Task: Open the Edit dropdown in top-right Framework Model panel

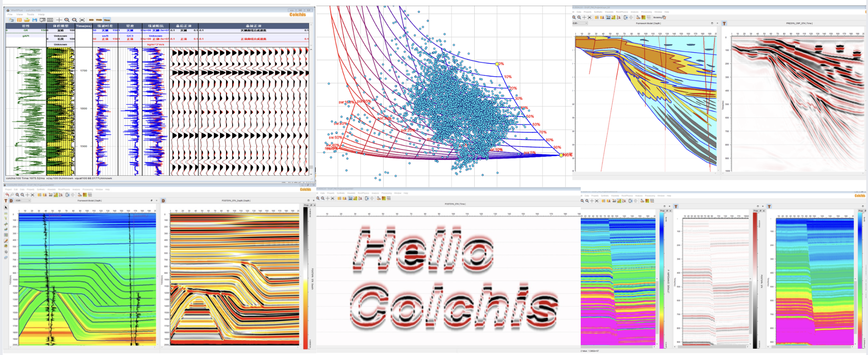Action: [x=581, y=23]
